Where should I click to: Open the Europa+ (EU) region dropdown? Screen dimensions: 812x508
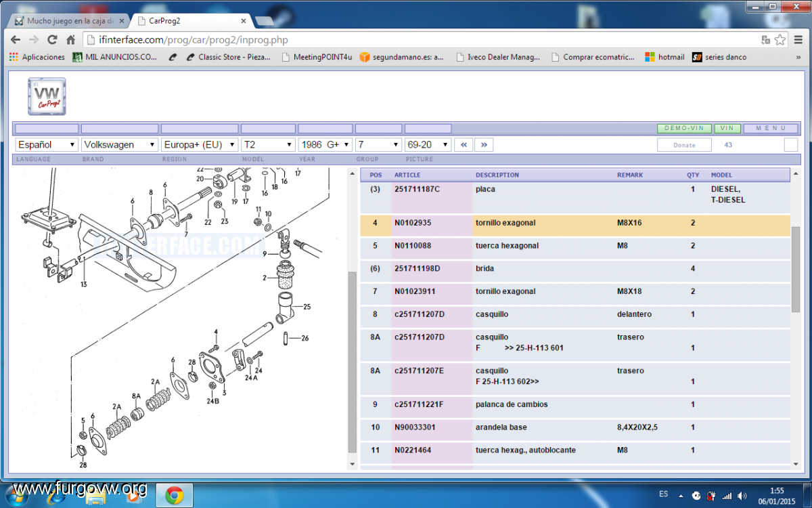tap(200, 145)
